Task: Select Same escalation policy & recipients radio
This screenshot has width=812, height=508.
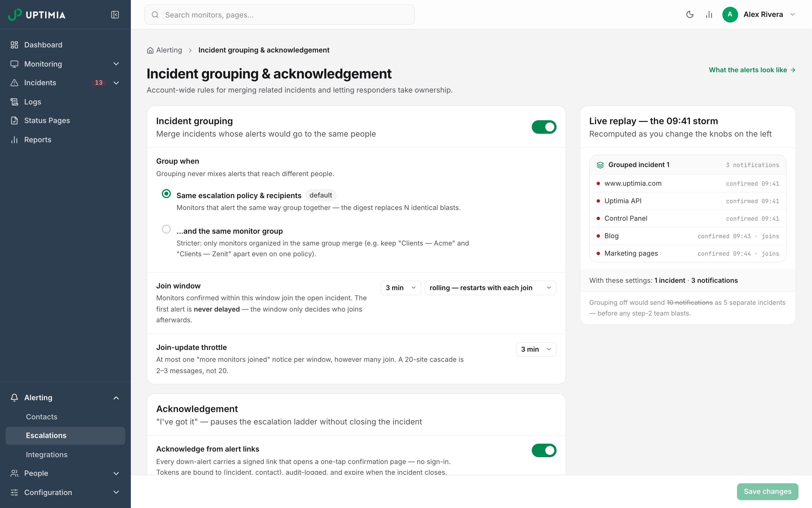Action: point(166,194)
